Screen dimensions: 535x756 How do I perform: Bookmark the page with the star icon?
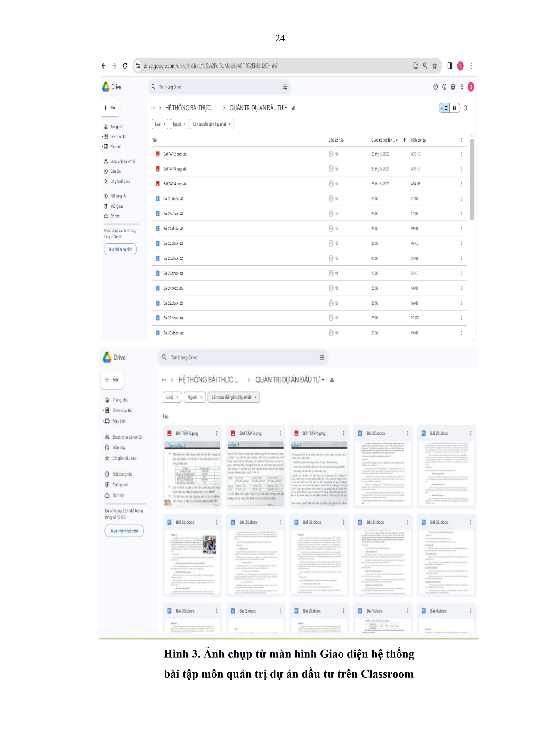435,66
